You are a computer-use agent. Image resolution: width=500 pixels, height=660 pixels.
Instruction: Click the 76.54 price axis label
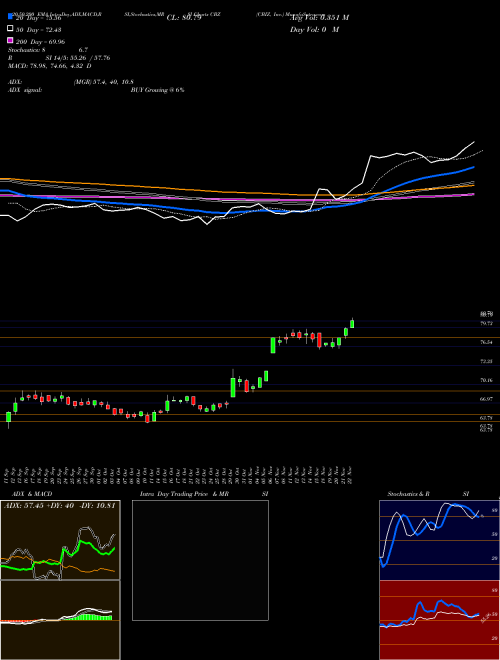pyautogui.click(x=487, y=342)
